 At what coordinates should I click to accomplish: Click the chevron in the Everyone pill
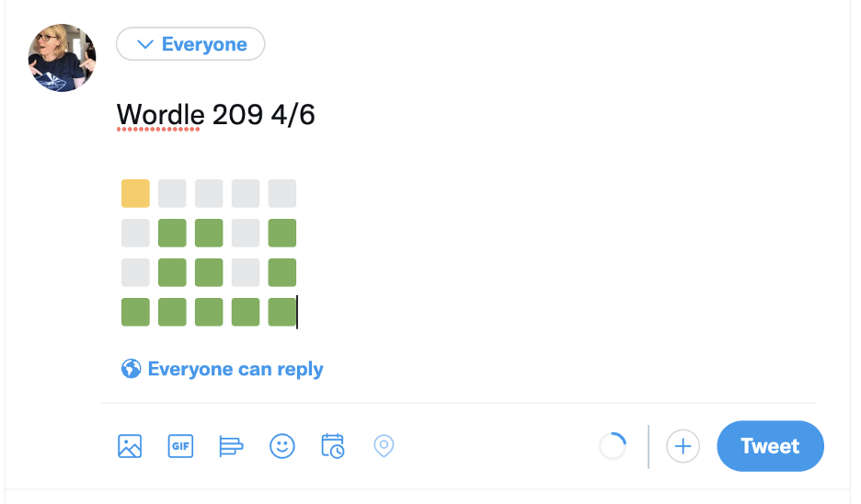143,44
